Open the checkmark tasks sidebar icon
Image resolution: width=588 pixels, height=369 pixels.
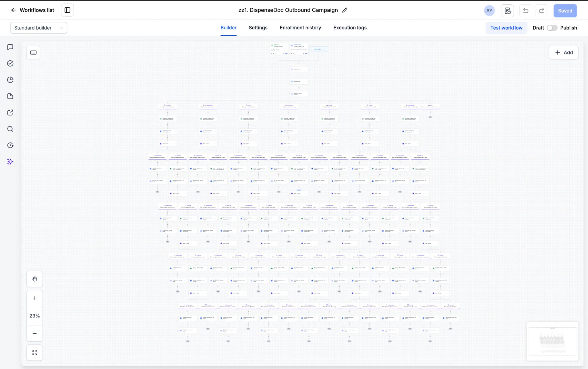pos(10,64)
